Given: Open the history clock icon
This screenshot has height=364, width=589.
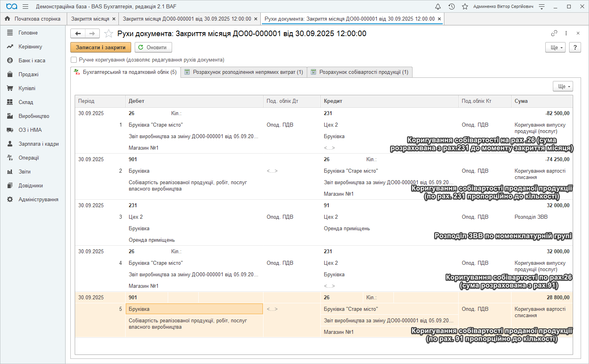Looking at the screenshot, I should [451, 7].
